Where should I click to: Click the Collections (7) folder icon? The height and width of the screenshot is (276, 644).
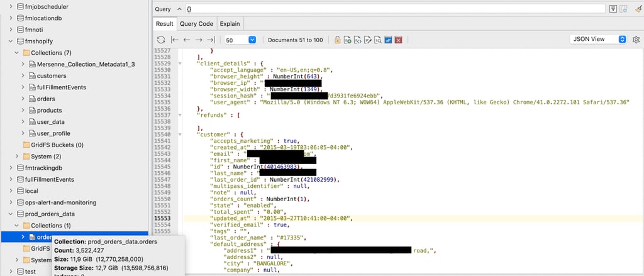(x=26, y=53)
